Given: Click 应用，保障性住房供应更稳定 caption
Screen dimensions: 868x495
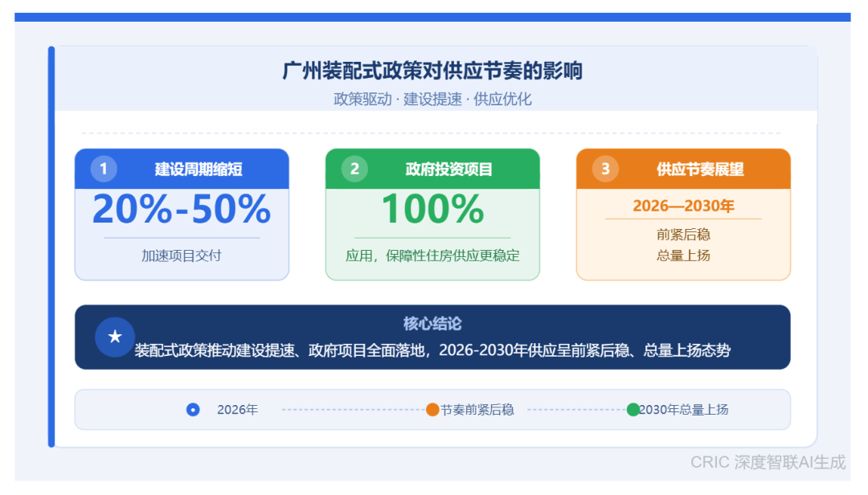Looking at the screenshot, I should pyautogui.click(x=432, y=256).
